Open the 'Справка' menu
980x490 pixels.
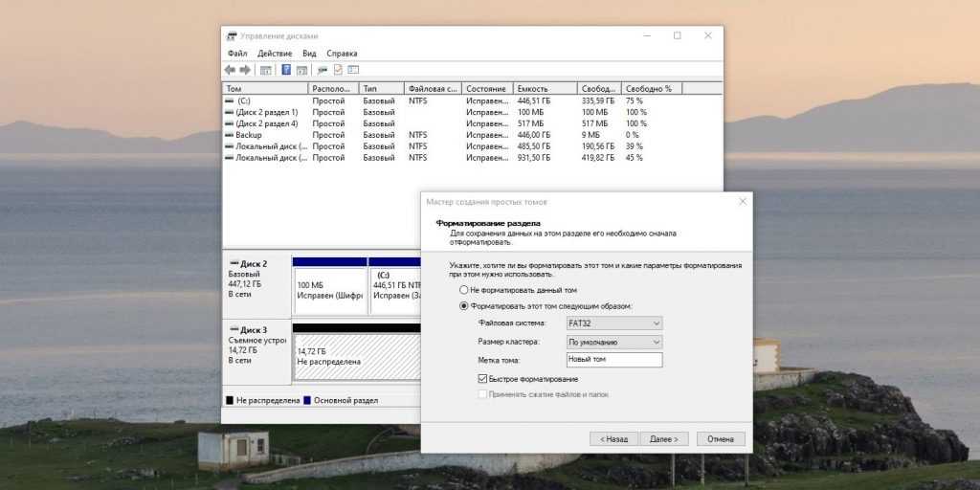tap(342, 54)
